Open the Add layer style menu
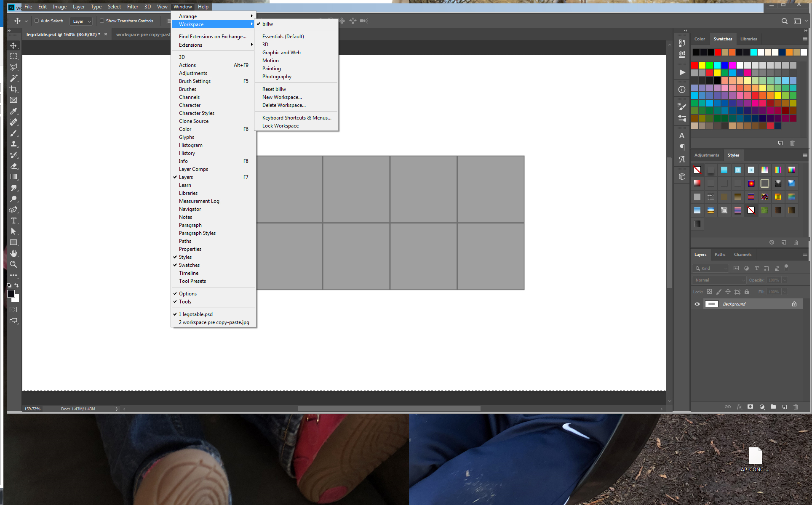Image resolution: width=812 pixels, height=505 pixels. pyautogui.click(x=740, y=407)
